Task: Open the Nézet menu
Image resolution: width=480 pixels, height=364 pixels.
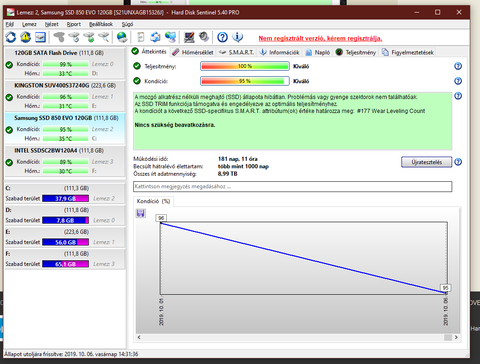Action: pos(52,24)
